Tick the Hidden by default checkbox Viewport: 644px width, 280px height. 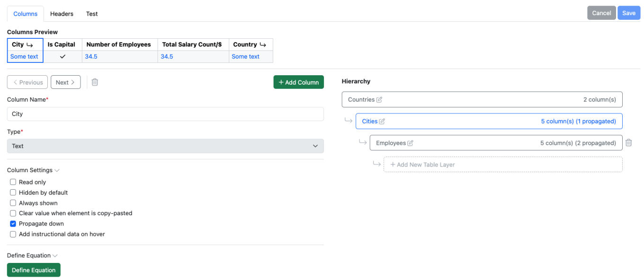(x=13, y=192)
